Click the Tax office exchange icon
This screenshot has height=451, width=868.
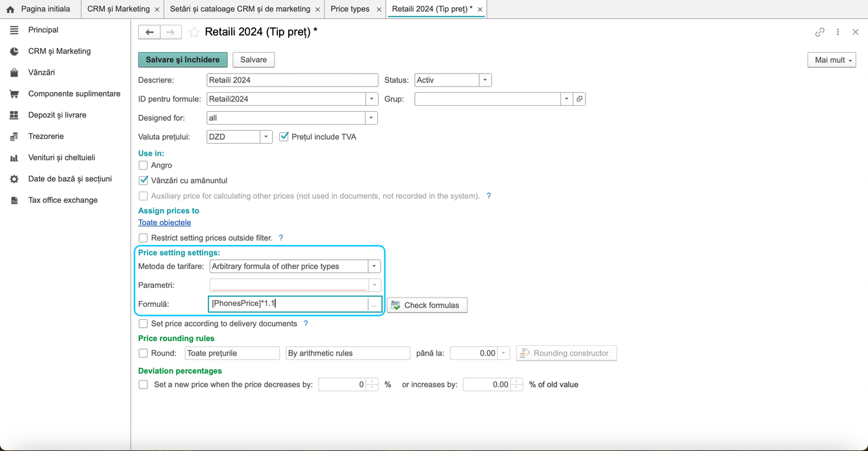click(14, 200)
